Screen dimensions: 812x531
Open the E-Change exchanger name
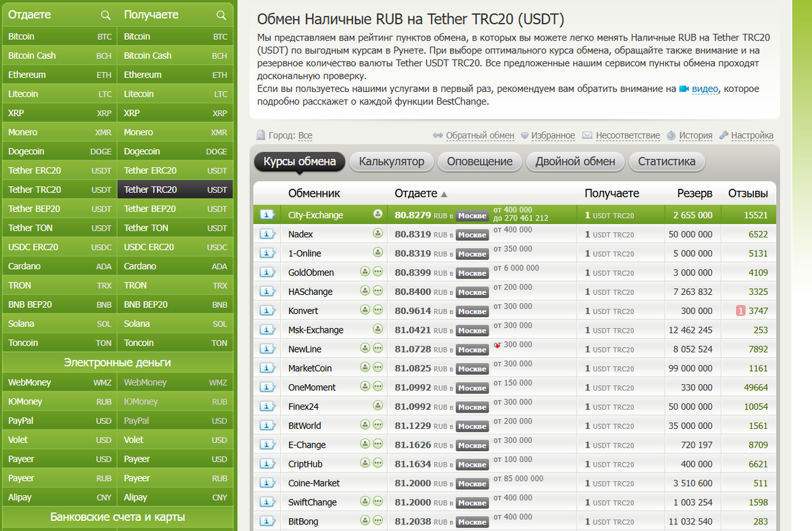pos(307,445)
